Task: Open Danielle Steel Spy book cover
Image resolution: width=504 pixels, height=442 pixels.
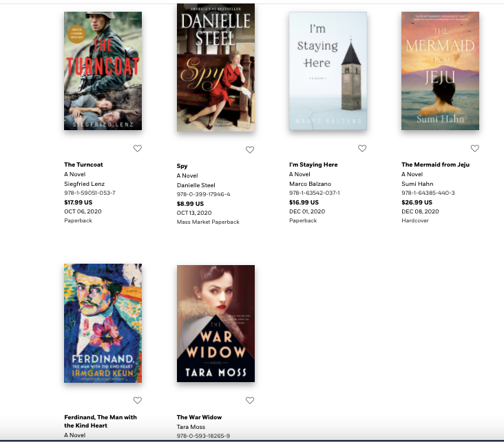Action: pos(216,67)
